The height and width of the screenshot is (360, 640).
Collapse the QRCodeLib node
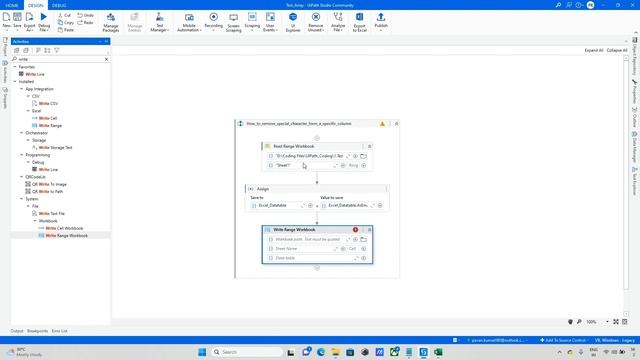point(22,177)
